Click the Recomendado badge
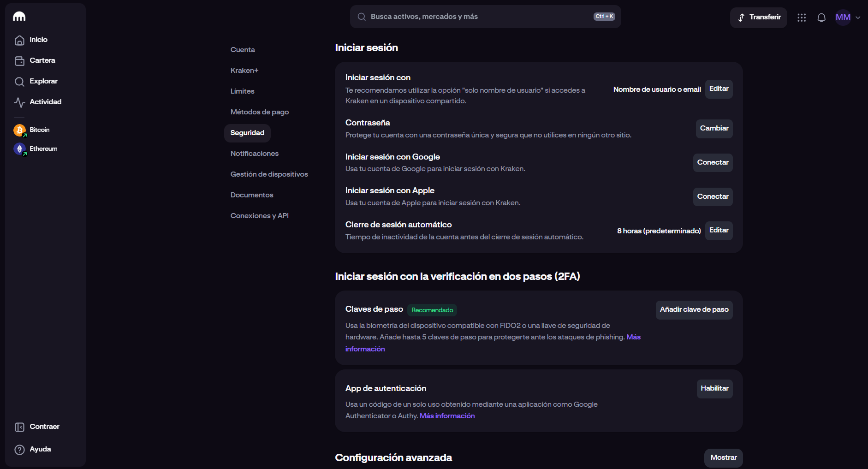 pos(432,310)
